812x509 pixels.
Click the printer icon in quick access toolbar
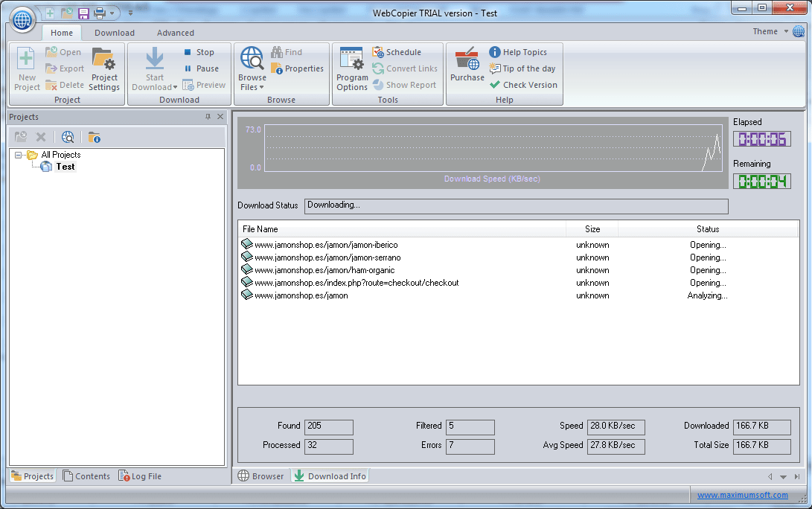(100, 13)
